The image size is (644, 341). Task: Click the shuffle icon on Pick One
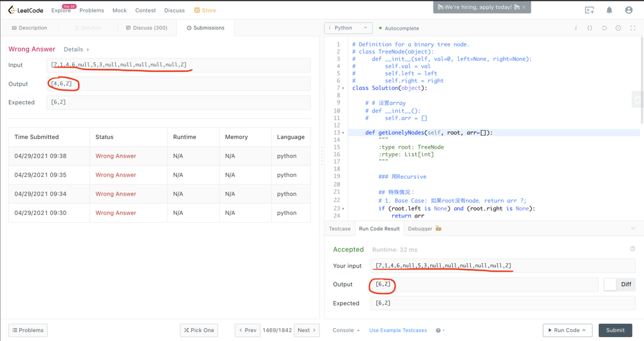click(187, 330)
